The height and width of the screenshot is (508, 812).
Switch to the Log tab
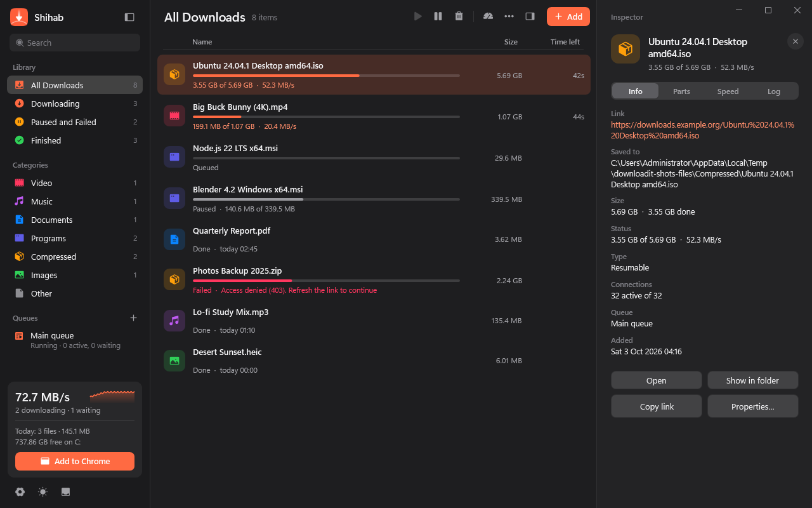point(774,91)
